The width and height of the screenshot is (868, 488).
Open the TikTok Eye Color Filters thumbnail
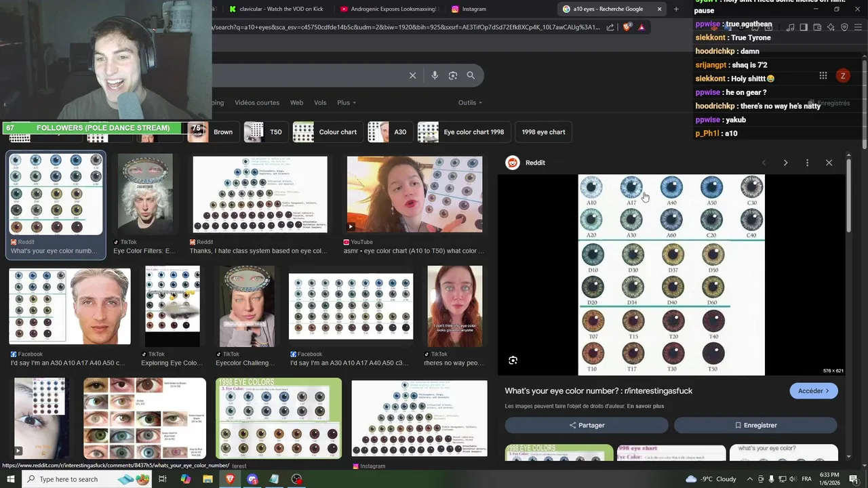145,194
